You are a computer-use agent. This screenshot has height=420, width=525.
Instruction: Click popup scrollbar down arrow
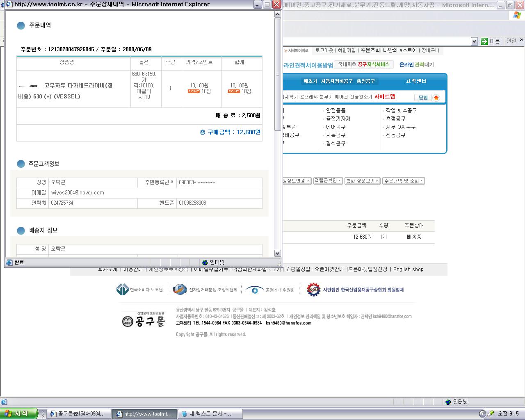(x=277, y=253)
